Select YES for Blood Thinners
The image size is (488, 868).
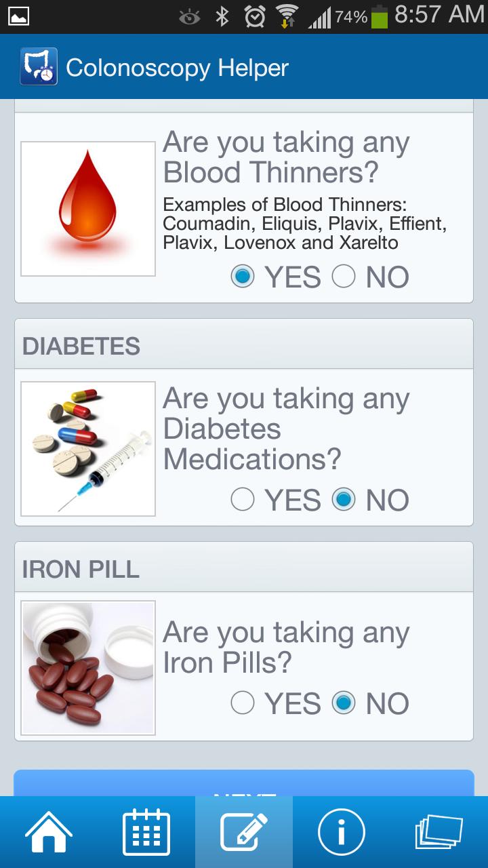pos(243,277)
